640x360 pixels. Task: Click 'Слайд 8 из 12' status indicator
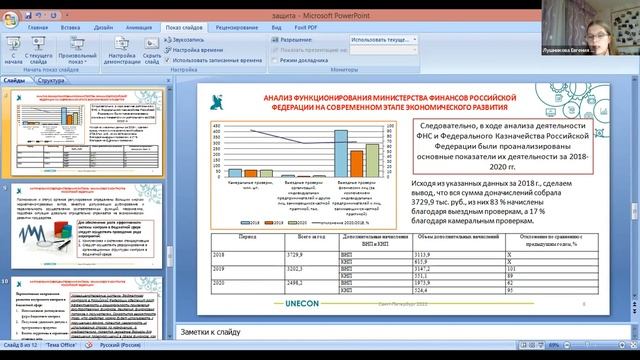20,345
